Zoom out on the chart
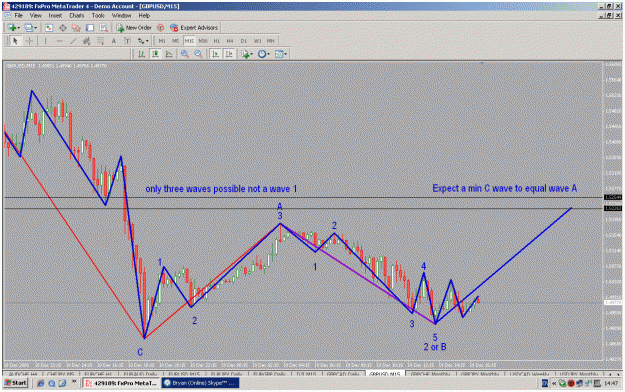 (198, 54)
